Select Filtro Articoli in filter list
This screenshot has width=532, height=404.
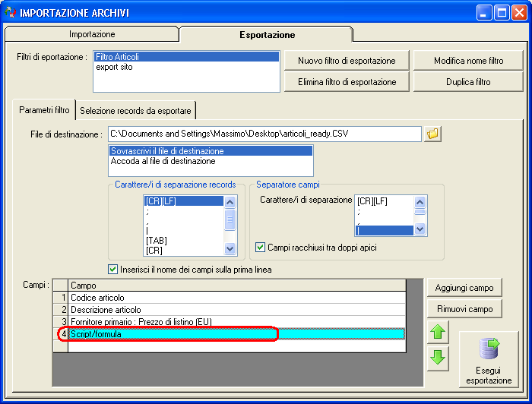(x=186, y=57)
